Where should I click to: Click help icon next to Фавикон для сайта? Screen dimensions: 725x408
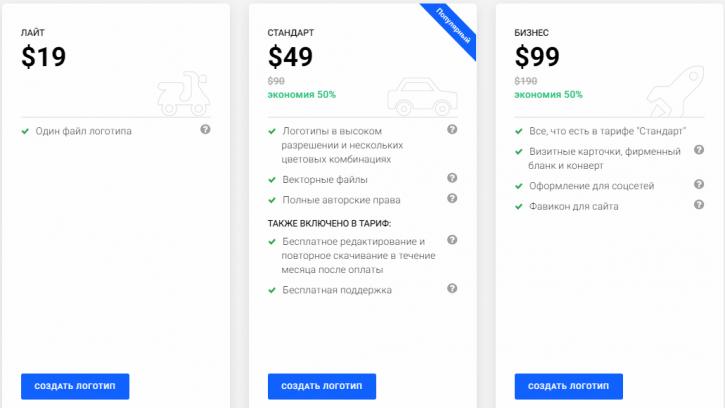(x=699, y=204)
